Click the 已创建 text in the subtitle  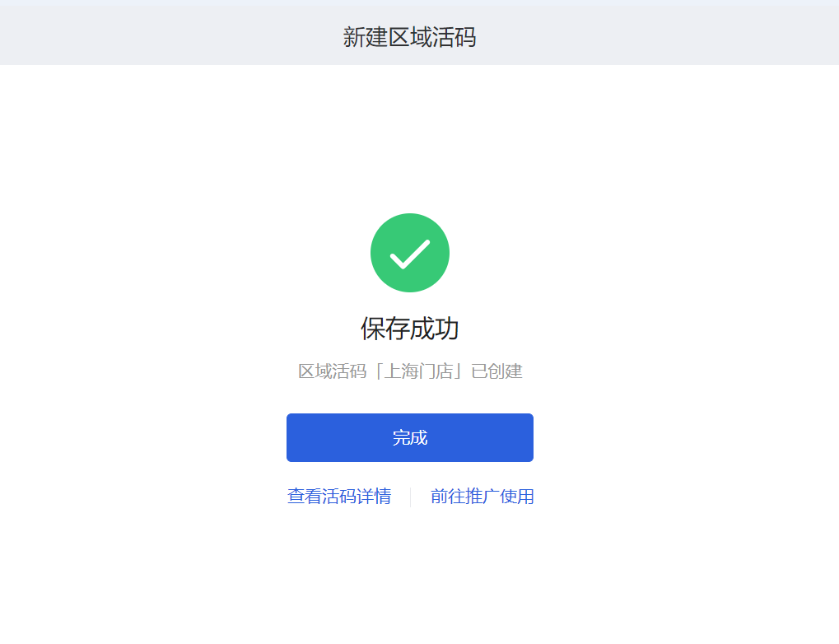pyautogui.click(x=497, y=371)
